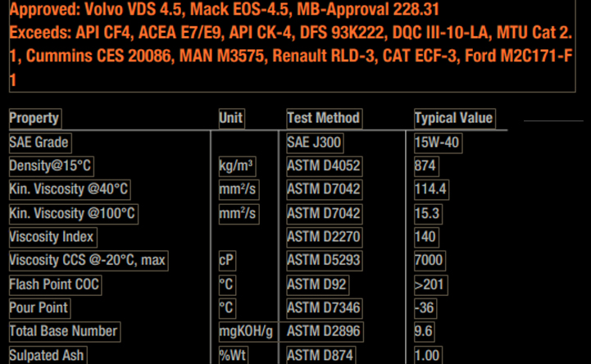Click the mm²/s unit in the Kin. Viscosity @100°C row

(239, 214)
